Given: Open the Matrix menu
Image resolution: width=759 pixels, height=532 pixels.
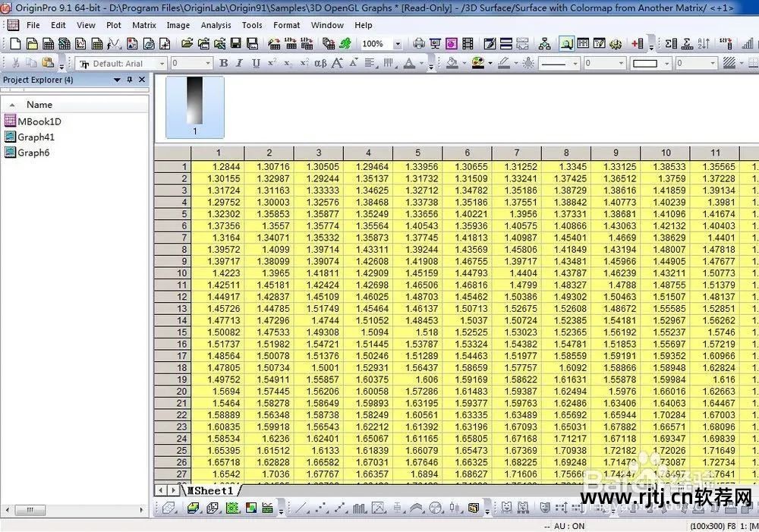Looking at the screenshot, I should click(x=144, y=25).
